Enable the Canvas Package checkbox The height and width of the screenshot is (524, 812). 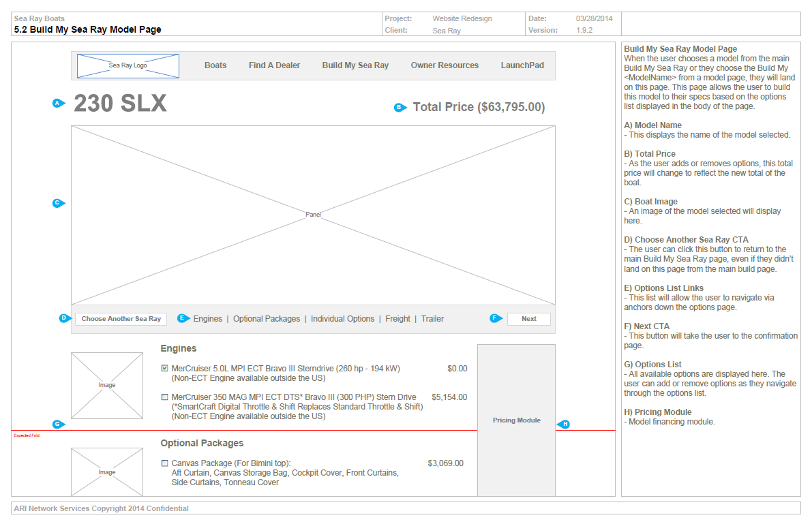click(165, 463)
